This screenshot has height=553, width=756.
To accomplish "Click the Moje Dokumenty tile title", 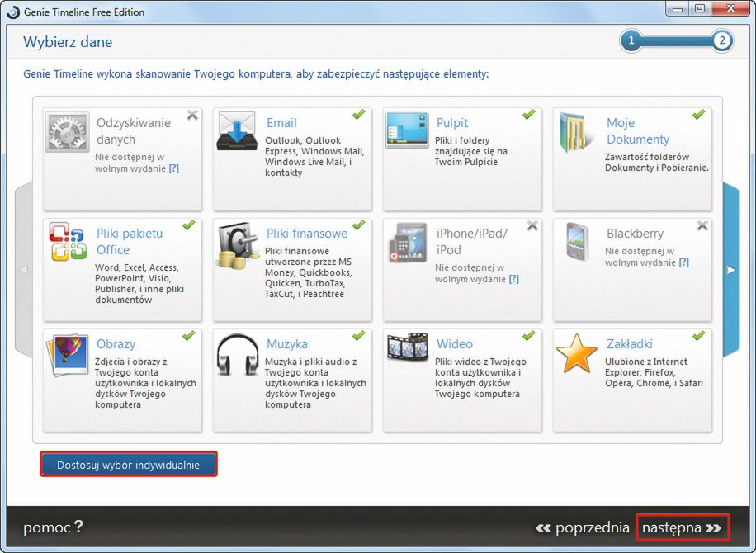I will (638, 131).
